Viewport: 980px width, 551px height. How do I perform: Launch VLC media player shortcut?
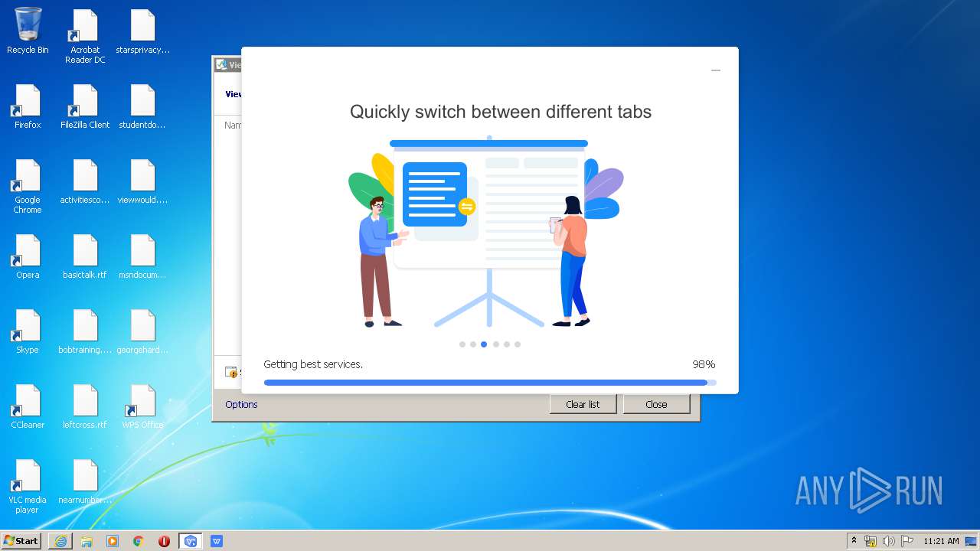click(28, 487)
